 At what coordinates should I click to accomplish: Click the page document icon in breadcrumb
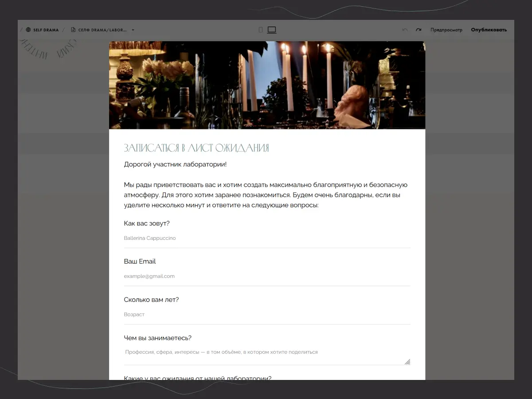[73, 30]
